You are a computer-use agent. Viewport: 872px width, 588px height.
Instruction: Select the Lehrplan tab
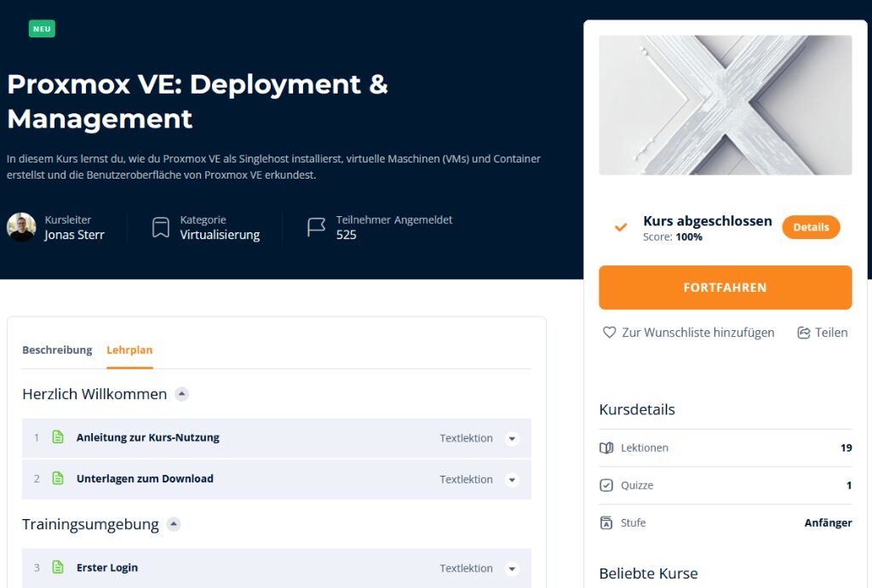(129, 350)
